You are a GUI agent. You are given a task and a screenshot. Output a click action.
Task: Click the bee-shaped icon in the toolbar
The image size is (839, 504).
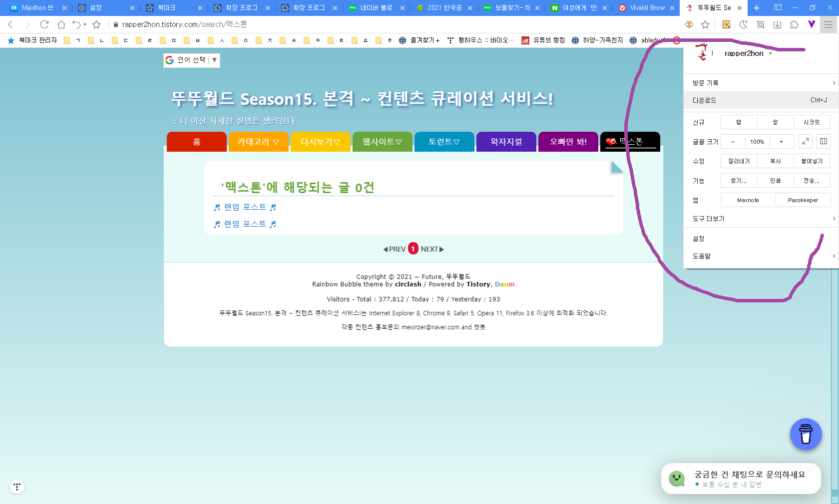click(x=689, y=24)
